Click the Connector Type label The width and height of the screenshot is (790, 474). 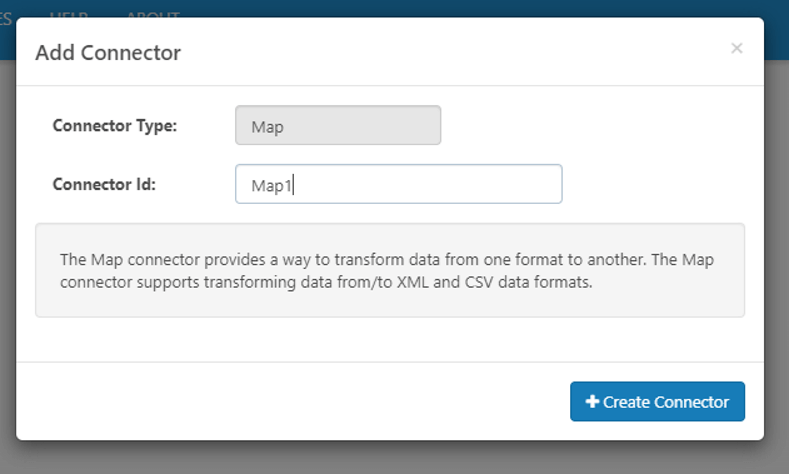115,125
